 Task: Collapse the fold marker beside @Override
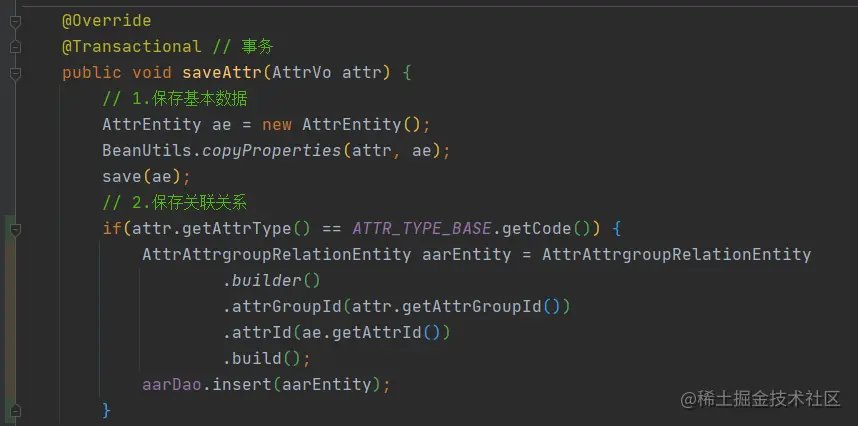15,22
